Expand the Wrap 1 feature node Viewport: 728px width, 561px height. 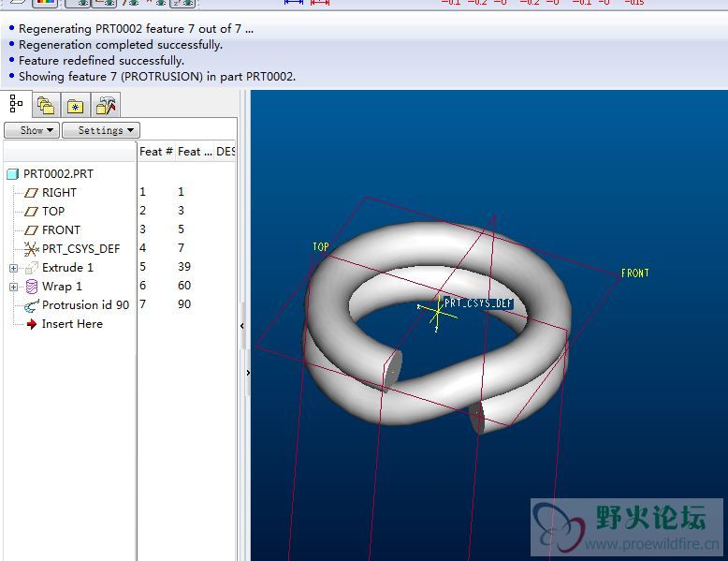coord(13,287)
